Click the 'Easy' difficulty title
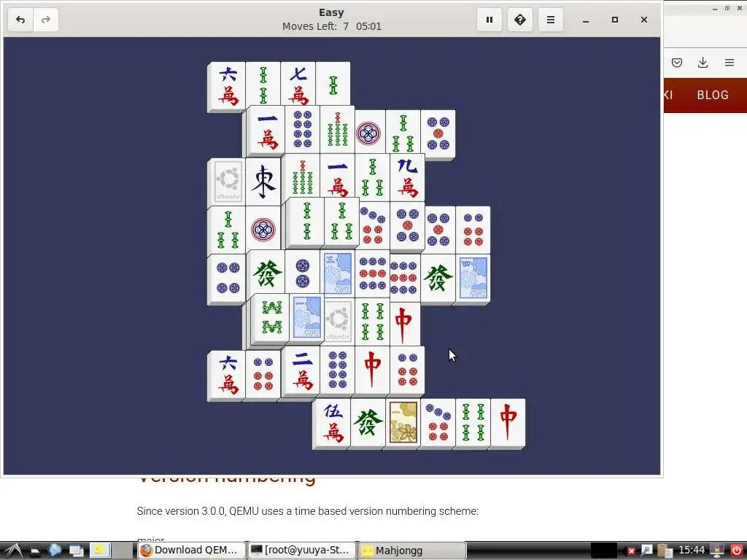Viewport: 747px width, 560px height. coord(332,13)
